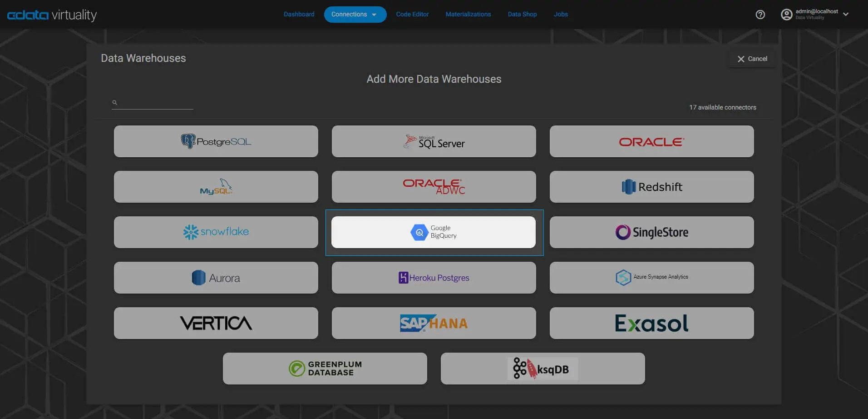Focus the connector search field
This screenshot has height=419, width=868.
coord(153,103)
